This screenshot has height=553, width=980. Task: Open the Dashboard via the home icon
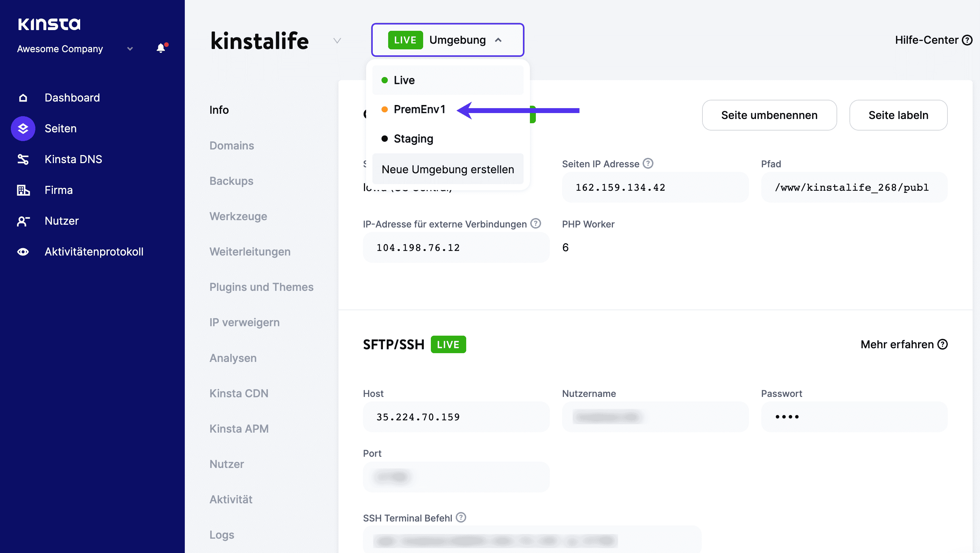click(x=23, y=98)
